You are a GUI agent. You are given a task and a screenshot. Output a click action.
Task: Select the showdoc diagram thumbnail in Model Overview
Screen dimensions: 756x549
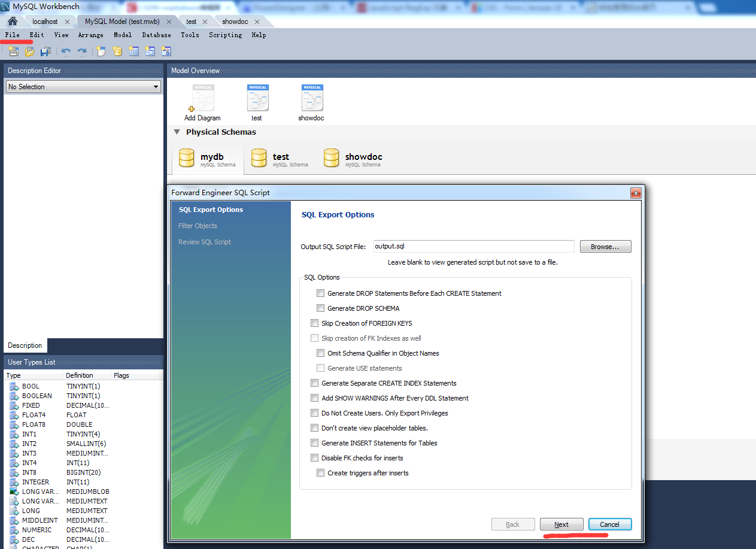coord(312,98)
